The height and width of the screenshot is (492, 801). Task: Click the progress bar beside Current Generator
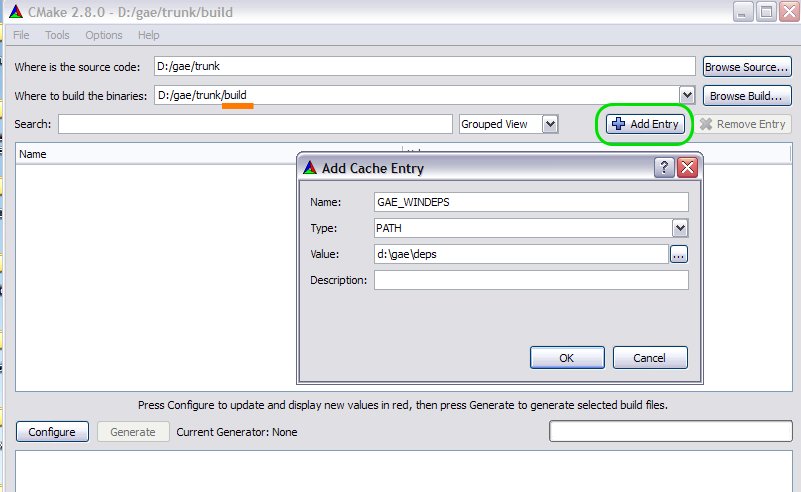pos(671,431)
